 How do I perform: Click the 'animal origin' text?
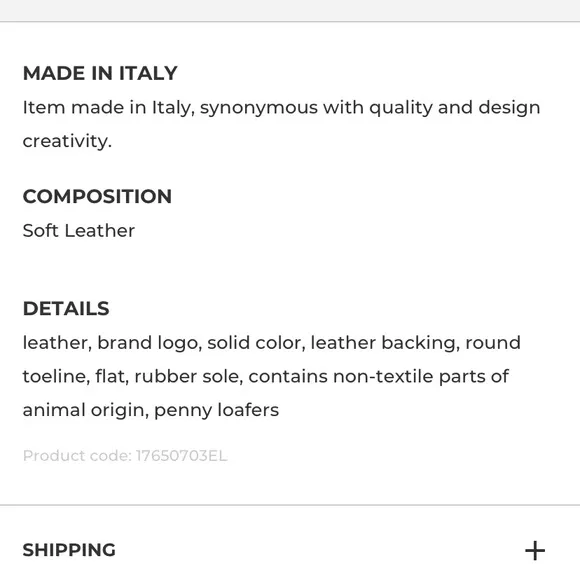click(x=85, y=410)
